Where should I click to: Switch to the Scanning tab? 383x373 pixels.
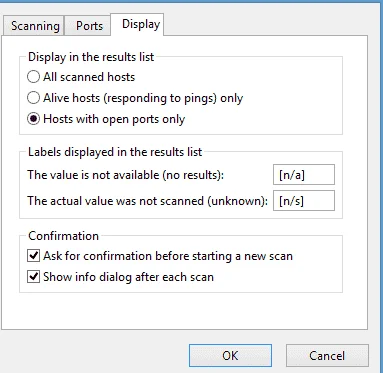coord(34,26)
